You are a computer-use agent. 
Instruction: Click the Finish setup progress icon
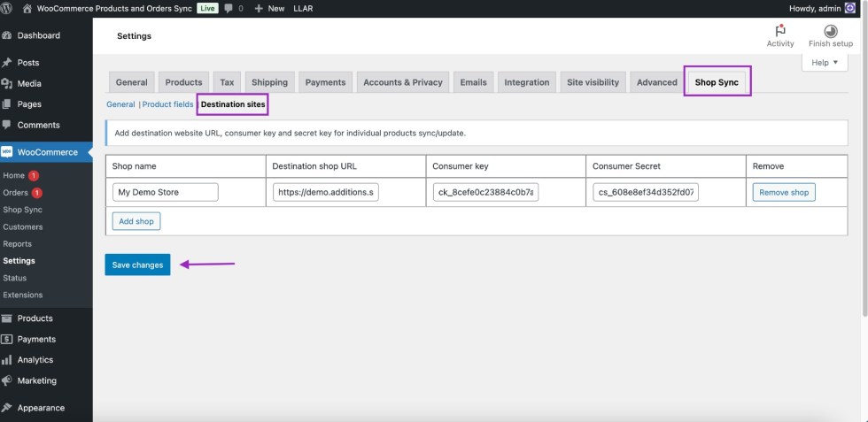click(x=830, y=31)
